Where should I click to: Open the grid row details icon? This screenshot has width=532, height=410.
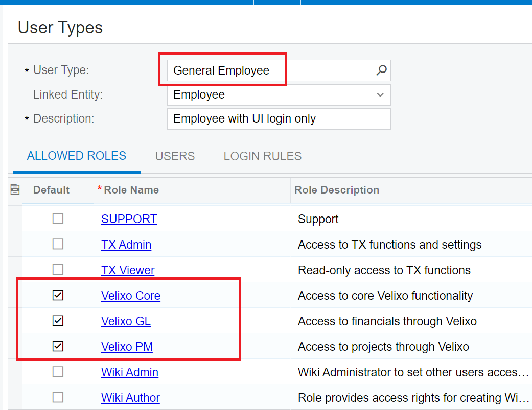[15, 189]
